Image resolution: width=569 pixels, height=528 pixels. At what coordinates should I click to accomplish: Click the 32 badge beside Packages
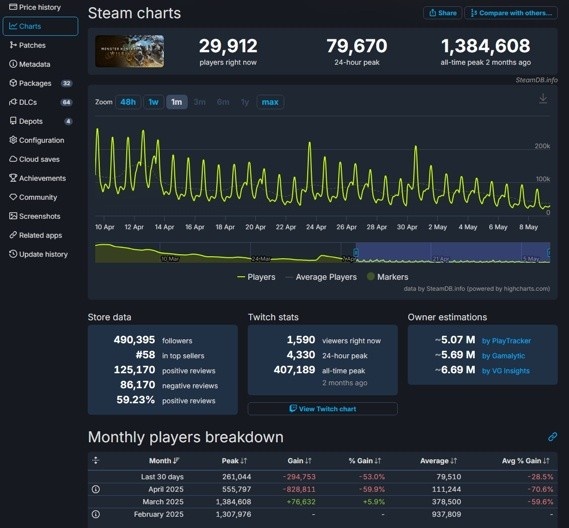pyautogui.click(x=66, y=83)
